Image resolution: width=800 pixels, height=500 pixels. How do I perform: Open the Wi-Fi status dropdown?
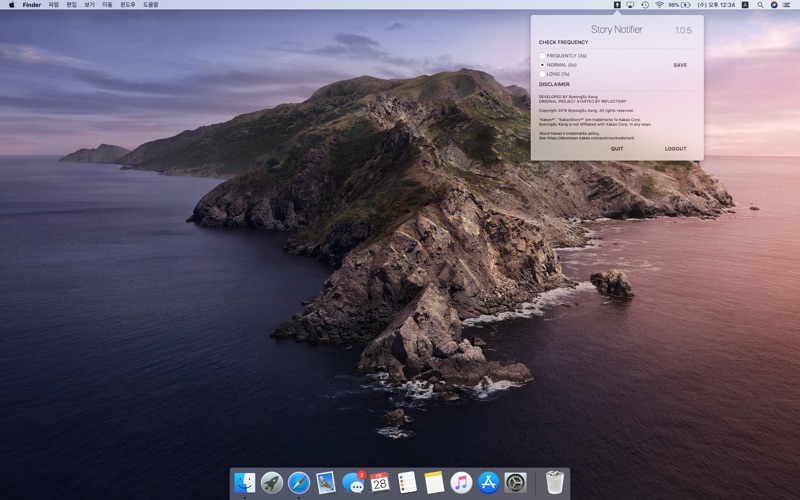tap(659, 5)
